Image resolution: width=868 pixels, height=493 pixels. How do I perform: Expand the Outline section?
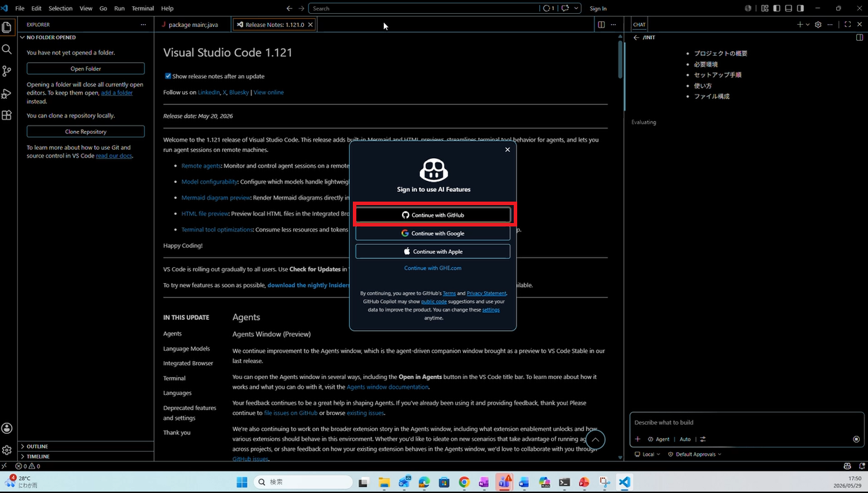click(86, 446)
